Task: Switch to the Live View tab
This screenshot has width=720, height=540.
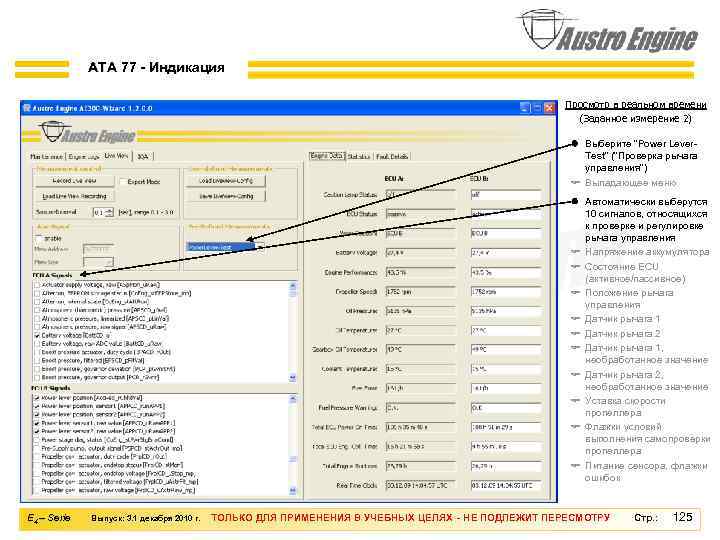Action: point(116,156)
